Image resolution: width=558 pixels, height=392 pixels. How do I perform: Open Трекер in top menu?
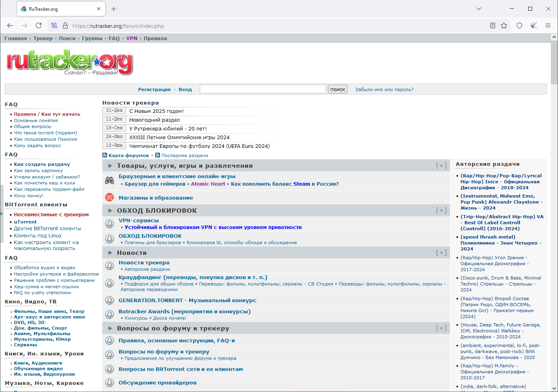[x=43, y=39]
